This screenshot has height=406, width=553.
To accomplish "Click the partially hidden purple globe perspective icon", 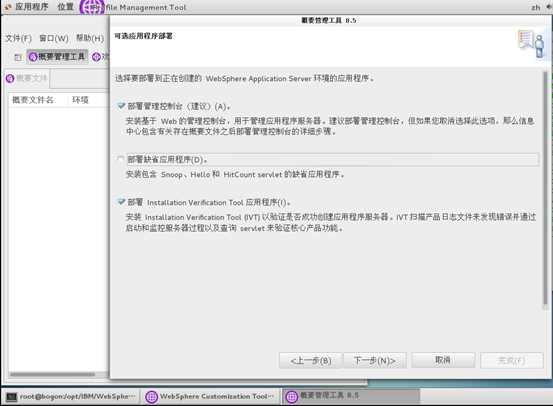I will (97, 57).
